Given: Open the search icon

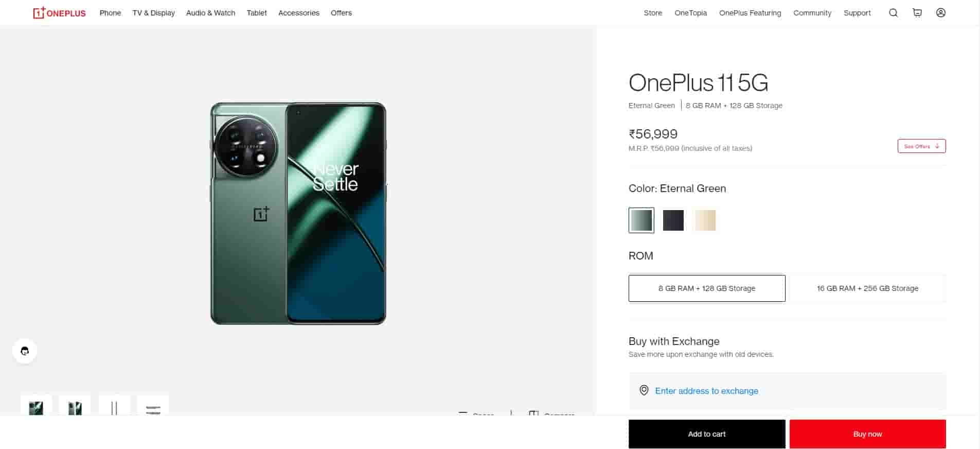Looking at the screenshot, I should [x=893, y=13].
